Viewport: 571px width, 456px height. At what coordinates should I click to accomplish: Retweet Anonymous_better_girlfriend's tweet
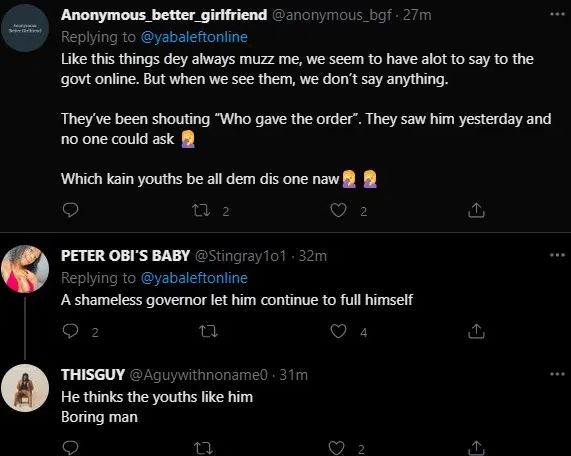201,210
